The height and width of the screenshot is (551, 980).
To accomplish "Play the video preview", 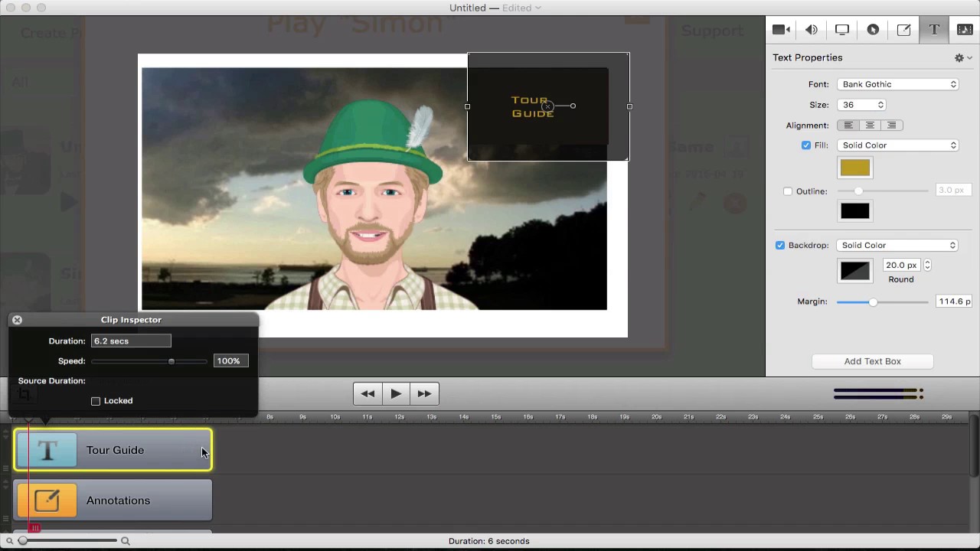I will coord(396,393).
